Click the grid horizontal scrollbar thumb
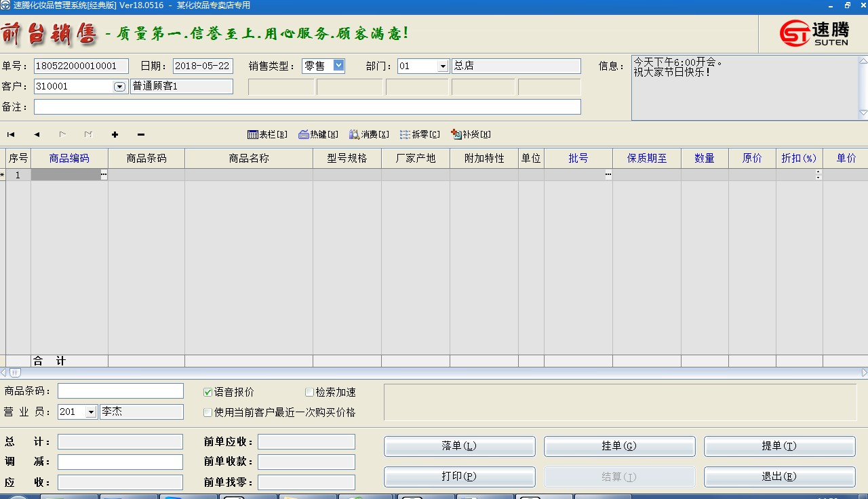This screenshot has width=868, height=499. 14,373
